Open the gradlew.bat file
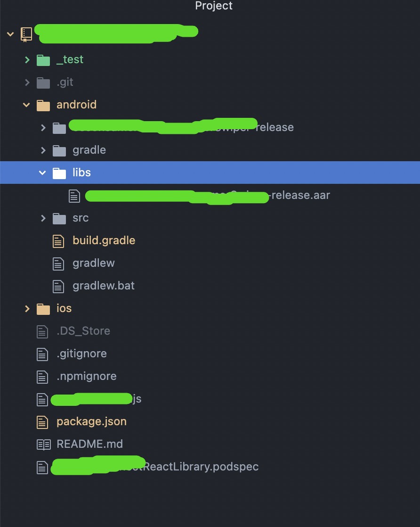The image size is (420, 527). pos(104,286)
